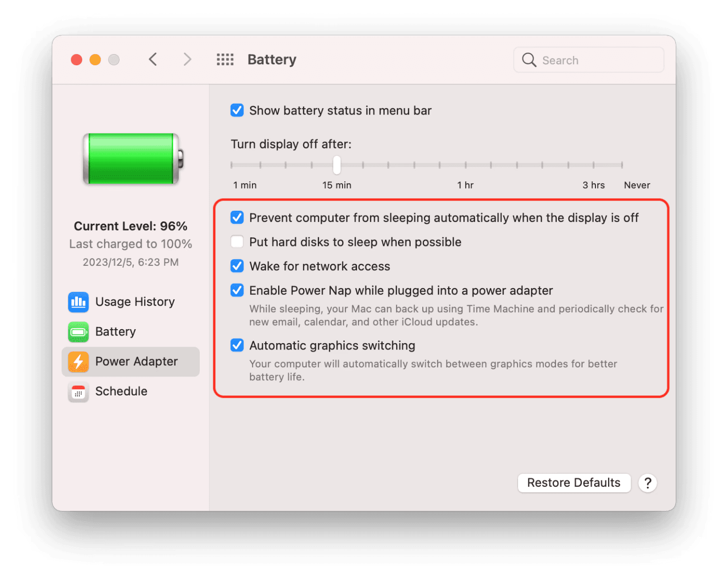Image resolution: width=728 pixels, height=580 pixels.
Task: Toggle Automatic graphics switching
Action: (237, 345)
